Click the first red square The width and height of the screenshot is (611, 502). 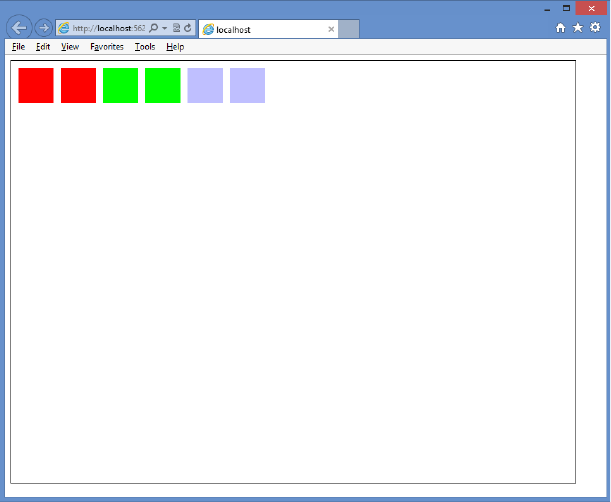pyautogui.click(x=36, y=85)
